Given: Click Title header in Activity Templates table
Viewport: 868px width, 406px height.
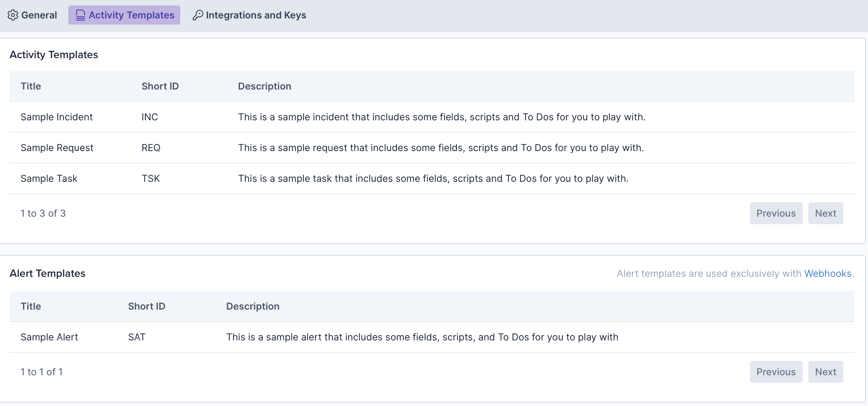Looking at the screenshot, I should tap(31, 86).
